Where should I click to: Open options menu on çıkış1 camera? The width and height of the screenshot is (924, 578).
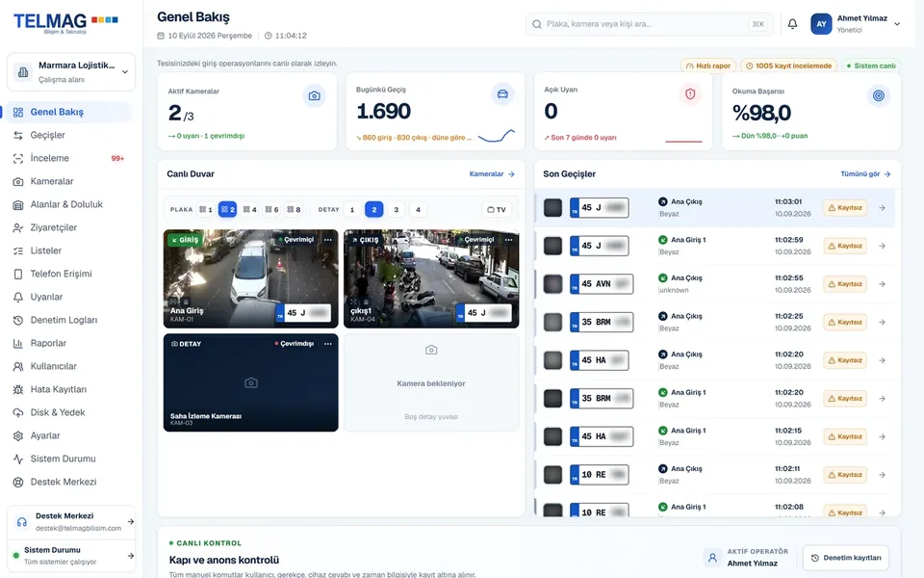tap(508, 240)
